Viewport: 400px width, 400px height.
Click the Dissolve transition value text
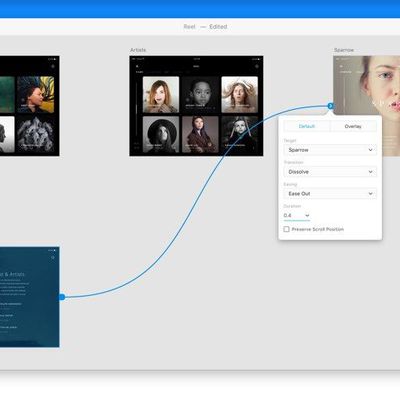pyautogui.click(x=298, y=172)
